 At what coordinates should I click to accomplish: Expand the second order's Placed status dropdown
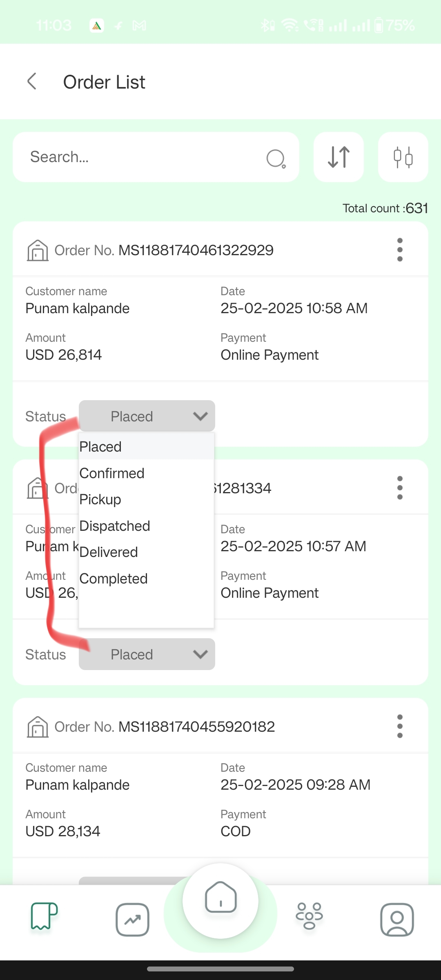point(147,654)
